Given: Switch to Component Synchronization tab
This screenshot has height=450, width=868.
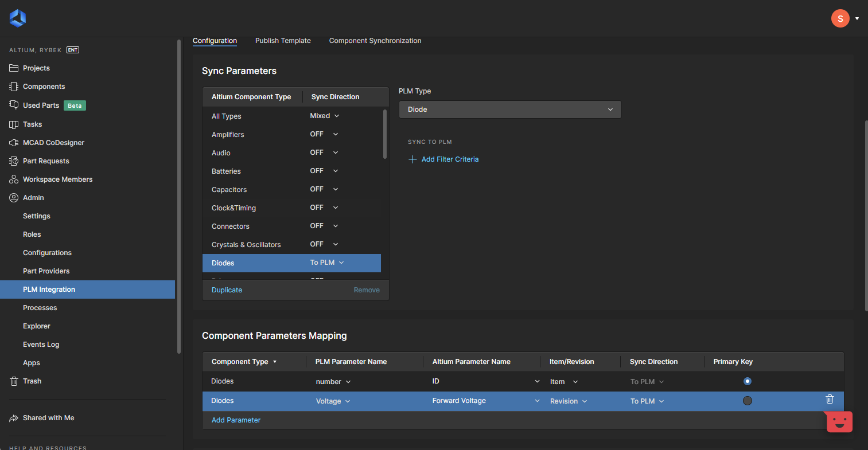Looking at the screenshot, I should pos(375,41).
